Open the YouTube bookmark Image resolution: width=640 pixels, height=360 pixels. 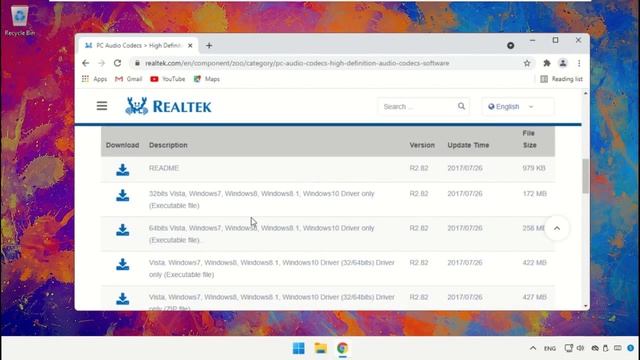(168, 79)
